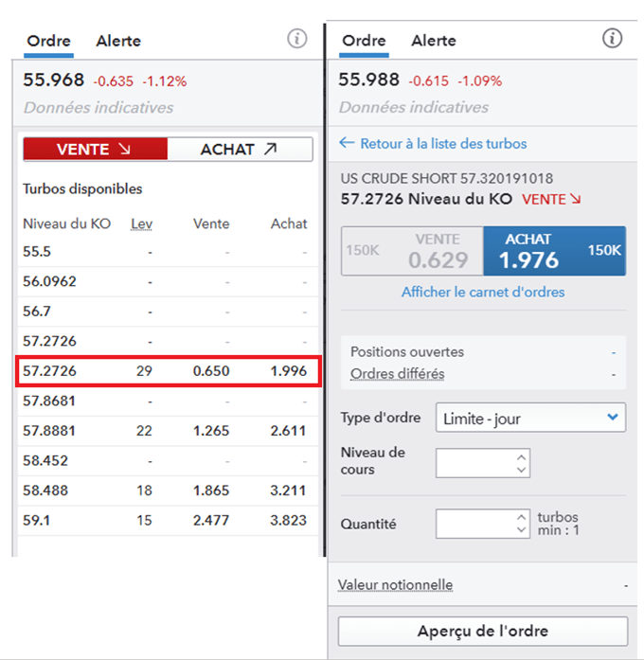Select turbo row with KO 59.1
Viewport: 644px width, 660px height.
[166, 520]
